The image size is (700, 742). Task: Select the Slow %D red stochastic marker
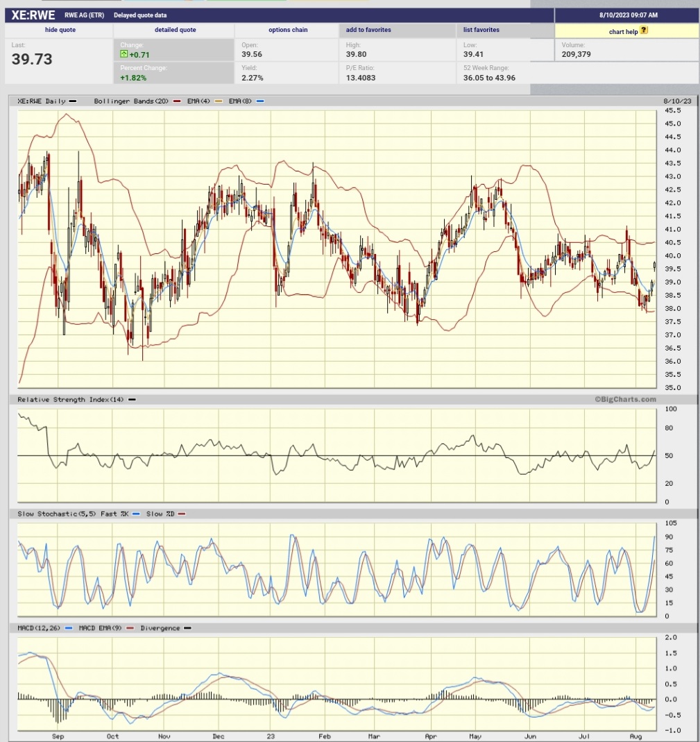click(182, 514)
